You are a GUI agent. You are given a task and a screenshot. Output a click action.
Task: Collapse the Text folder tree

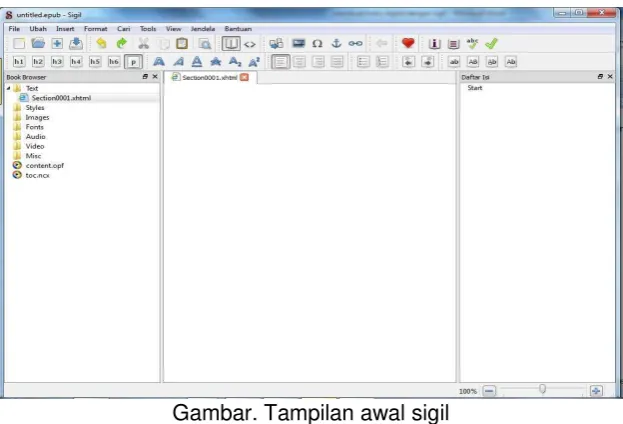8,88
